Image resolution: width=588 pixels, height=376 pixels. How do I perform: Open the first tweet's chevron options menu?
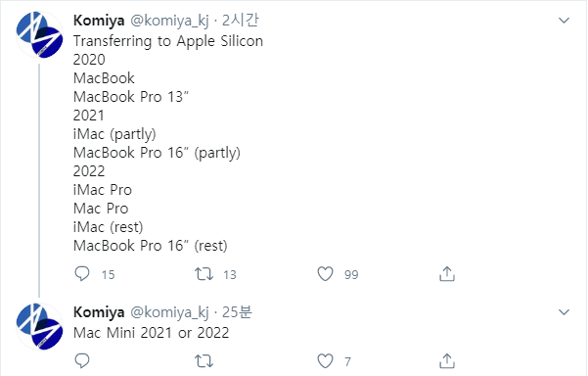tap(564, 21)
